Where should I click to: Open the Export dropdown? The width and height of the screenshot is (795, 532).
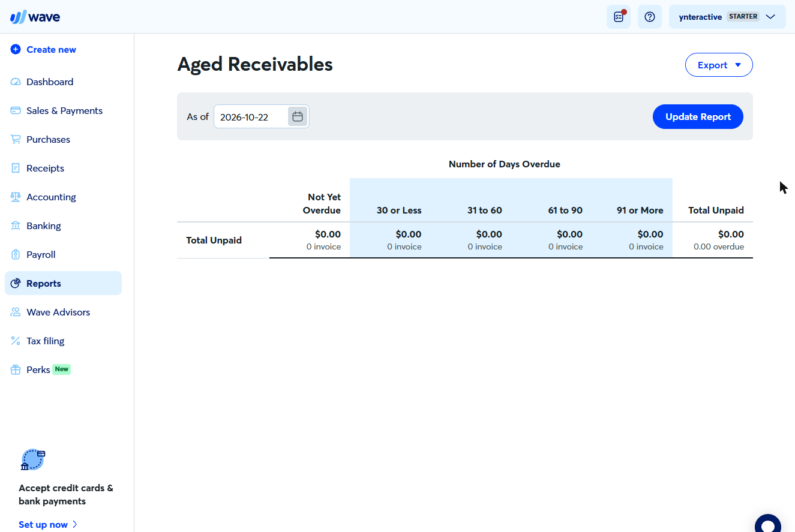(x=719, y=65)
